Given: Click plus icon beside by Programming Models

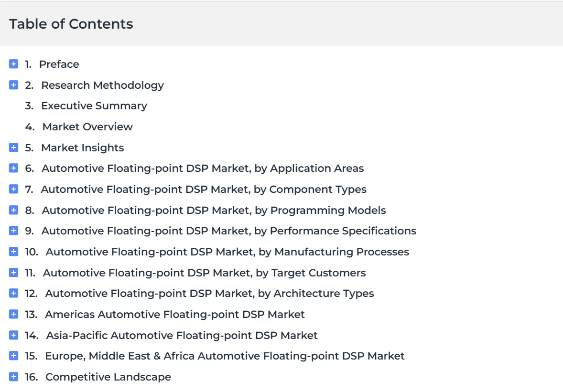Looking at the screenshot, I should [14, 210].
